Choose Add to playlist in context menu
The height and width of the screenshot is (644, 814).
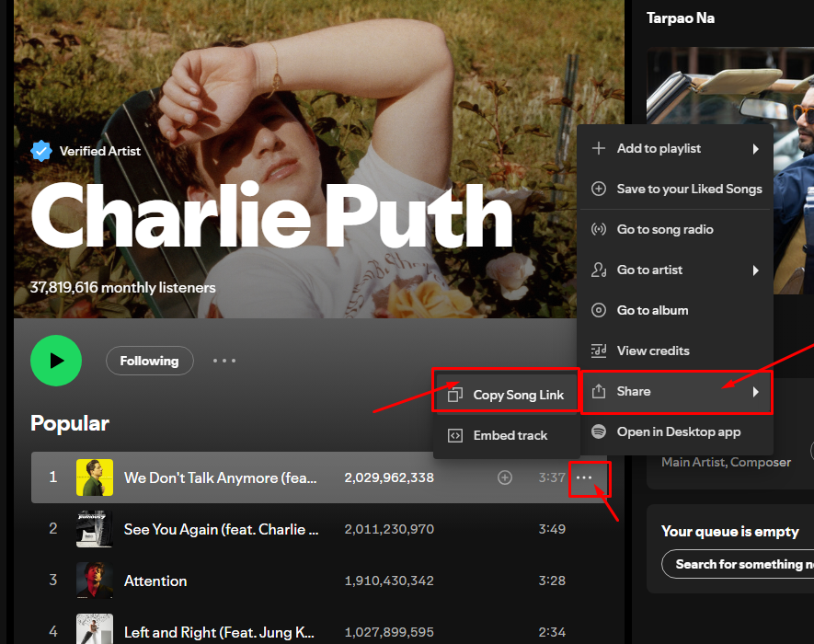pos(675,148)
